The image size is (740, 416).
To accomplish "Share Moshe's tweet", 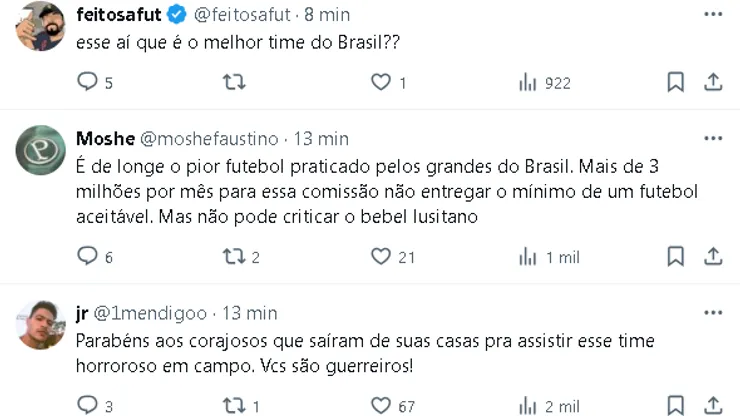I will click(713, 257).
